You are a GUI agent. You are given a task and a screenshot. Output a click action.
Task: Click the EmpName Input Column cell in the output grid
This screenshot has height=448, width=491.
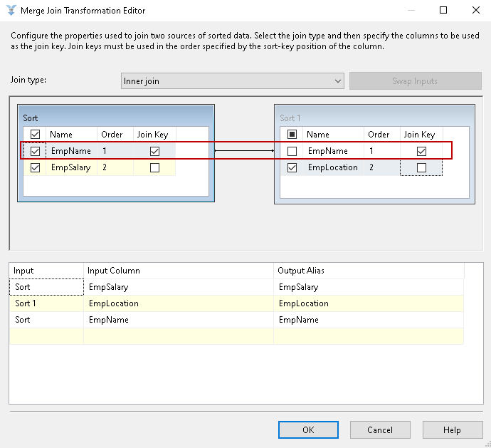pyautogui.click(x=179, y=320)
